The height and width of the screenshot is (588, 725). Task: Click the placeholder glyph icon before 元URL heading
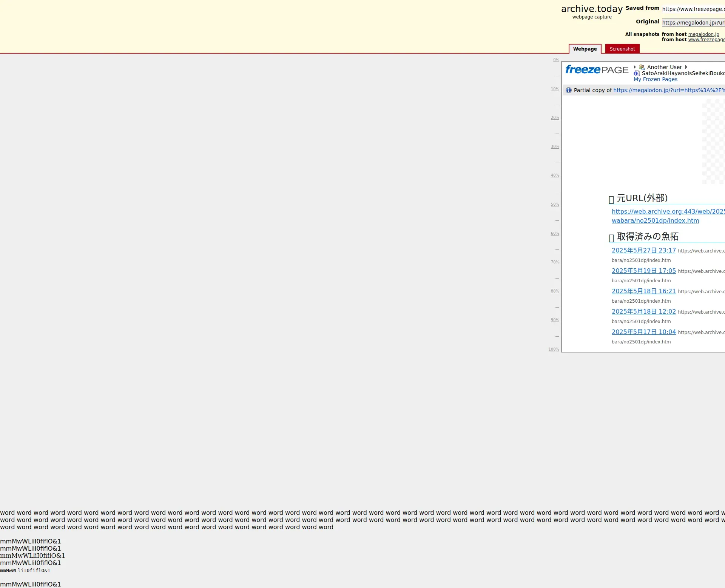coord(611,200)
